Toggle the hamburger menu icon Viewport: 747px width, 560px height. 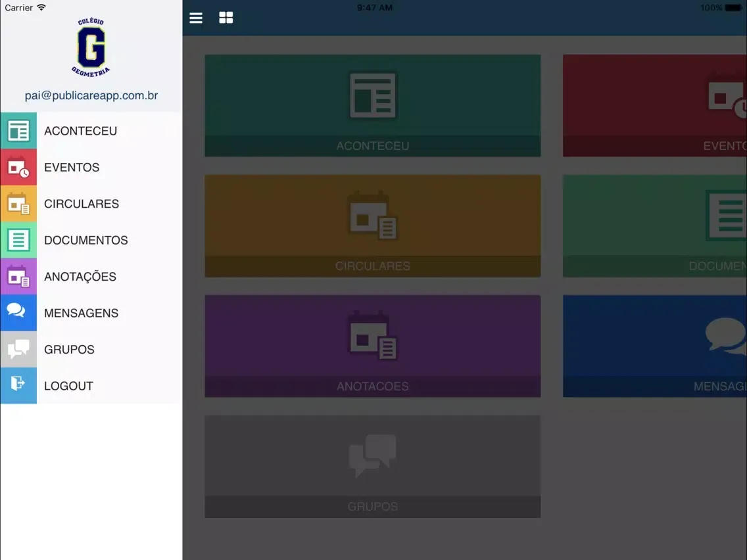point(196,18)
